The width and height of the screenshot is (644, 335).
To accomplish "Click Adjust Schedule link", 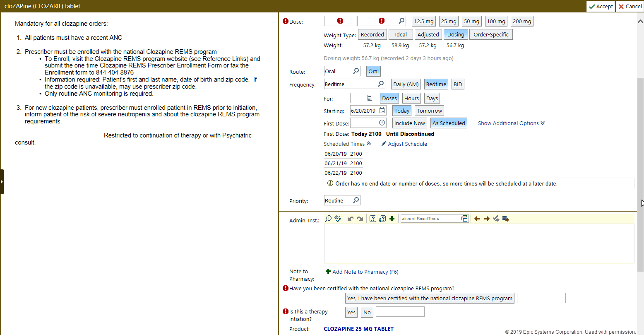I will click(407, 144).
